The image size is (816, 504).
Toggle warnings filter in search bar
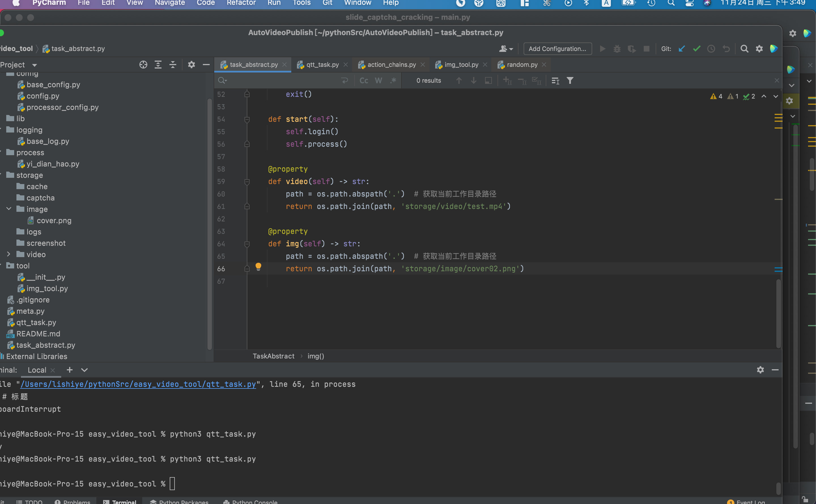[x=571, y=80]
